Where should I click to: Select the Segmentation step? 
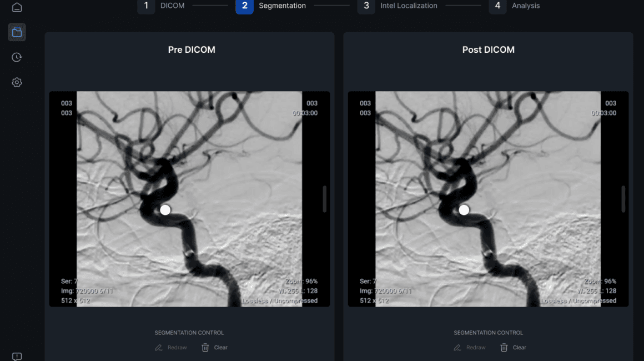[x=245, y=6]
